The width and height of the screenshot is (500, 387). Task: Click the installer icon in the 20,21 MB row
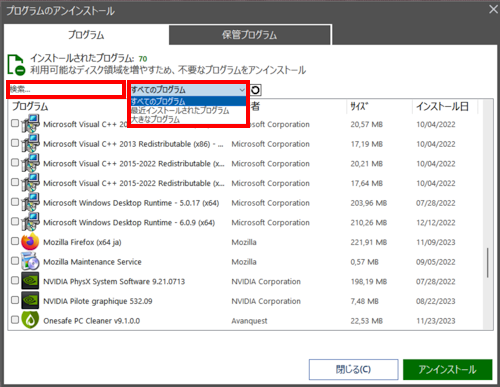click(x=30, y=163)
